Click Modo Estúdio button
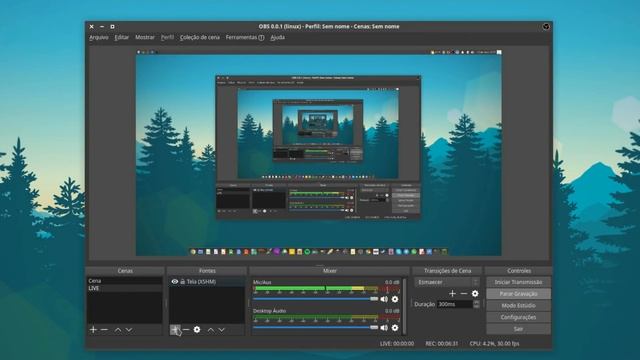Image resolution: width=640 pixels, height=360 pixels. click(518, 305)
